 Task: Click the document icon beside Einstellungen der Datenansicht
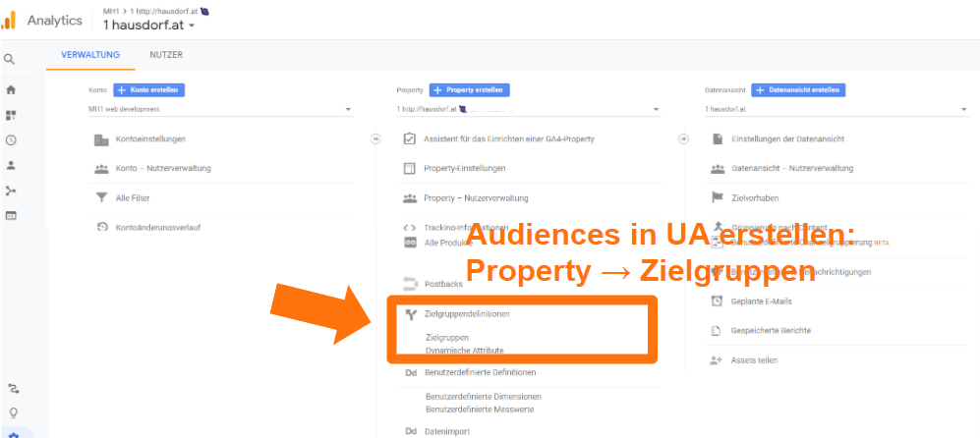click(x=718, y=138)
